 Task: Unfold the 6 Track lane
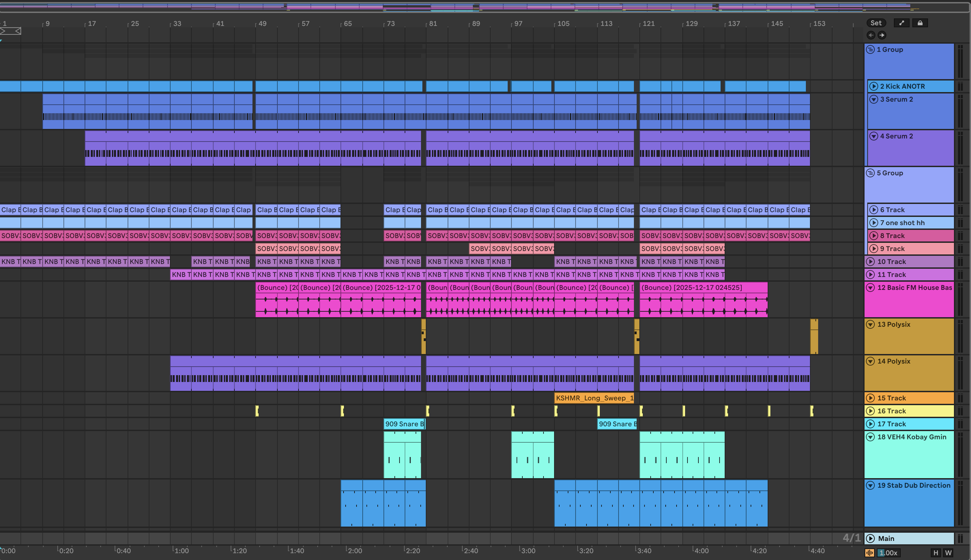[x=874, y=210]
